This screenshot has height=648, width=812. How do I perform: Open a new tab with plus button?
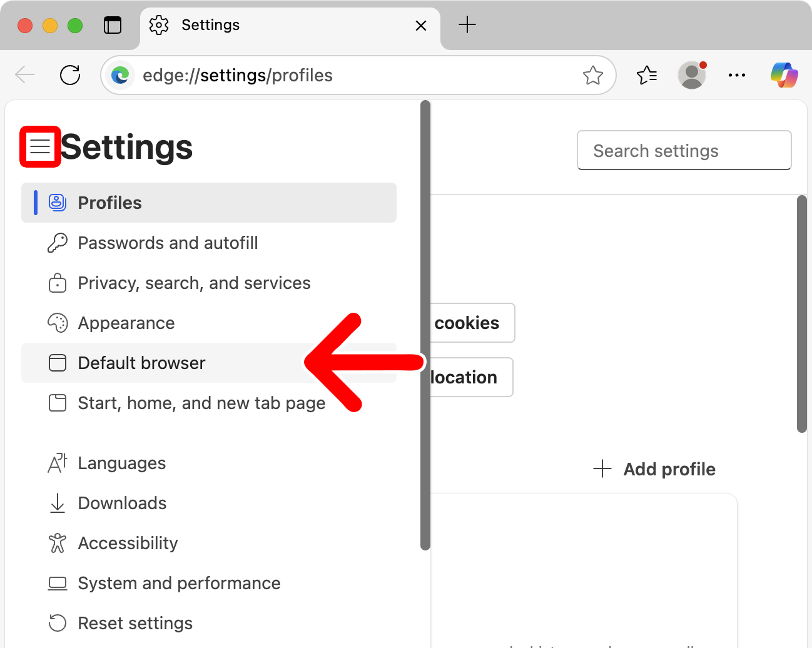click(x=467, y=25)
